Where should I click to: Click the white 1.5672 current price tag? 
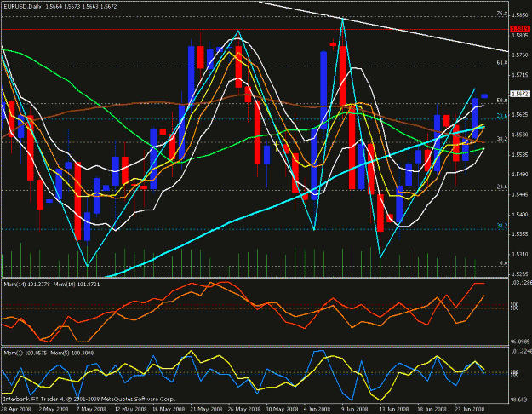[520, 94]
